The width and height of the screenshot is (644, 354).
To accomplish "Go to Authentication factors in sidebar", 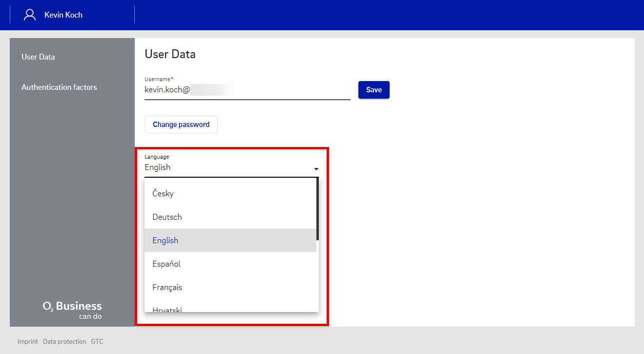I will (59, 87).
